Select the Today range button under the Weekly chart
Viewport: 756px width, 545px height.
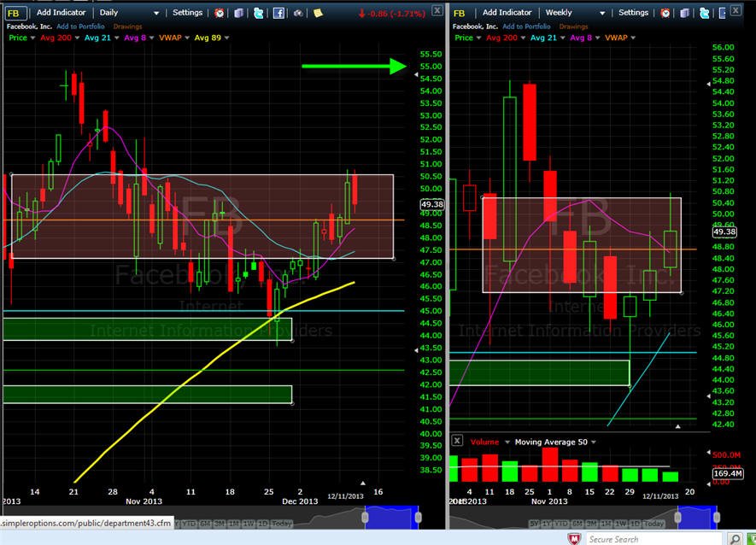[653, 524]
